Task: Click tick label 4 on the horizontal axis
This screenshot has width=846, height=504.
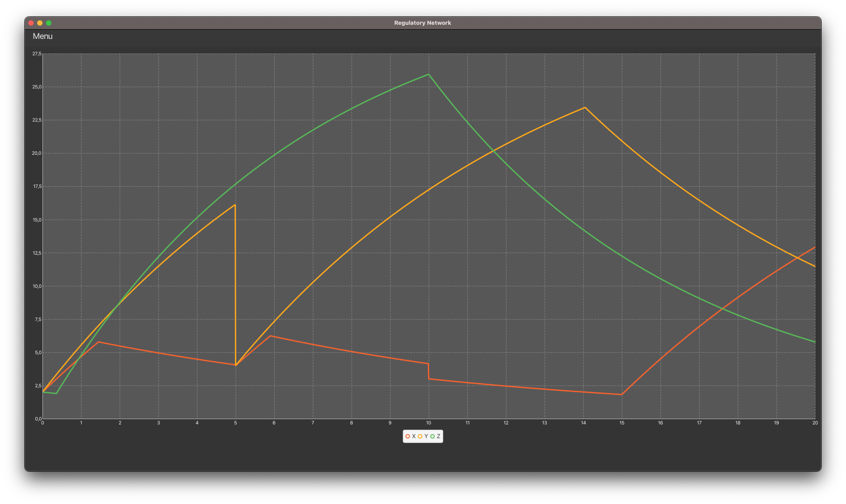Action: 197,423
